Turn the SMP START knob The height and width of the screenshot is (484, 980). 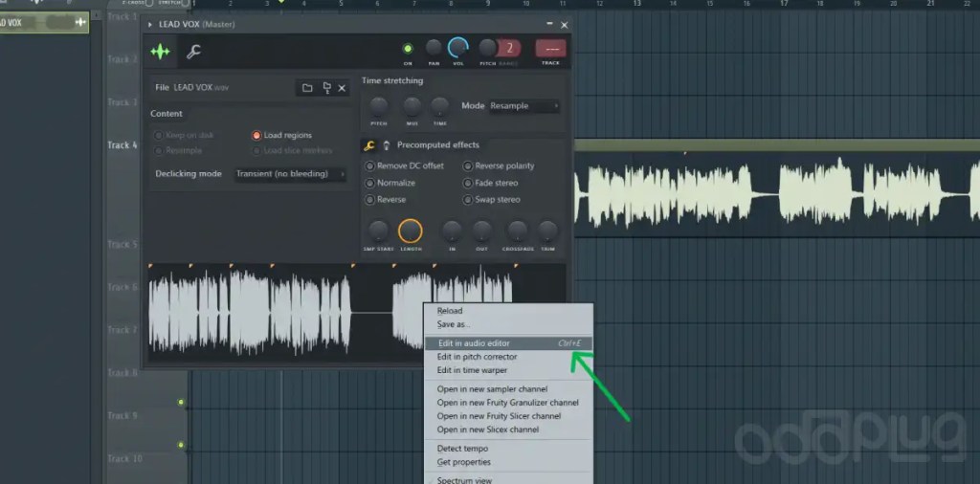378,231
